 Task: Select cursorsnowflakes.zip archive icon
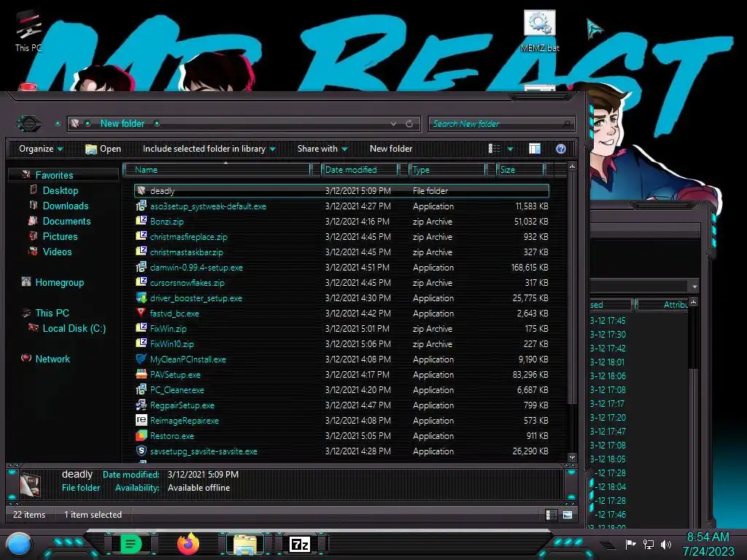tap(141, 282)
